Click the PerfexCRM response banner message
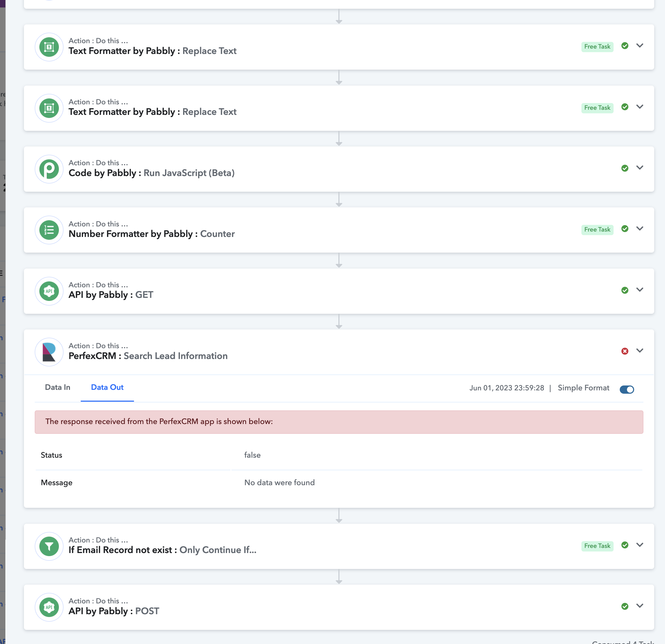 coord(339,422)
